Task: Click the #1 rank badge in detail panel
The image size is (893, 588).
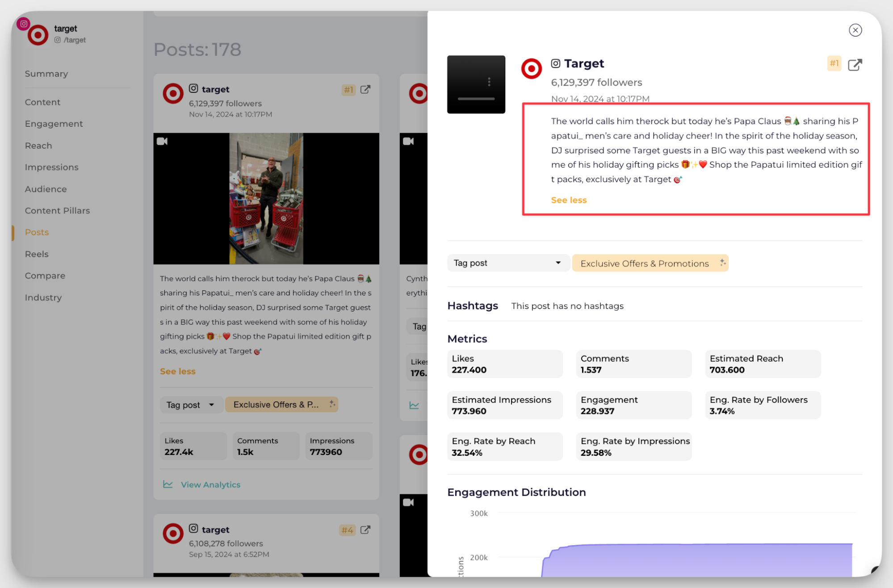Action: (x=834, y=63)
